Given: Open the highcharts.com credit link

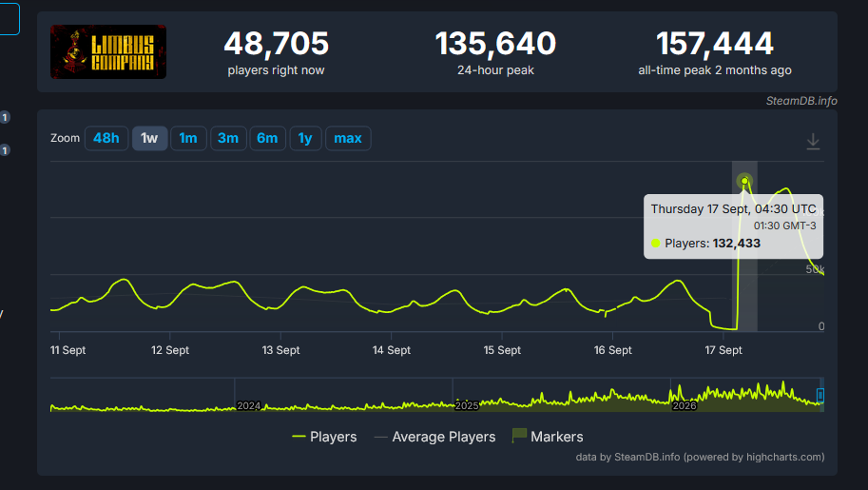Looking at the screenshot, I should (x=785, y=457).
